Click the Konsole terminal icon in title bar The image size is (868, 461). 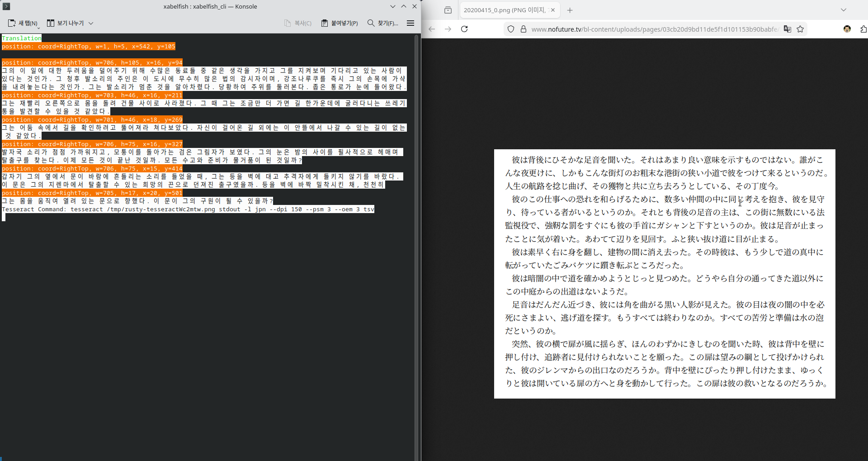tap(6, 6)
